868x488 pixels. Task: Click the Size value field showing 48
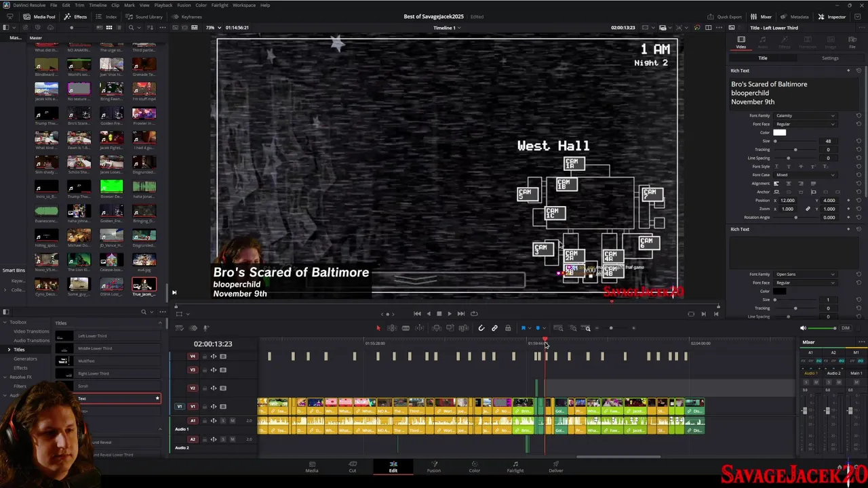pos(828,141)
